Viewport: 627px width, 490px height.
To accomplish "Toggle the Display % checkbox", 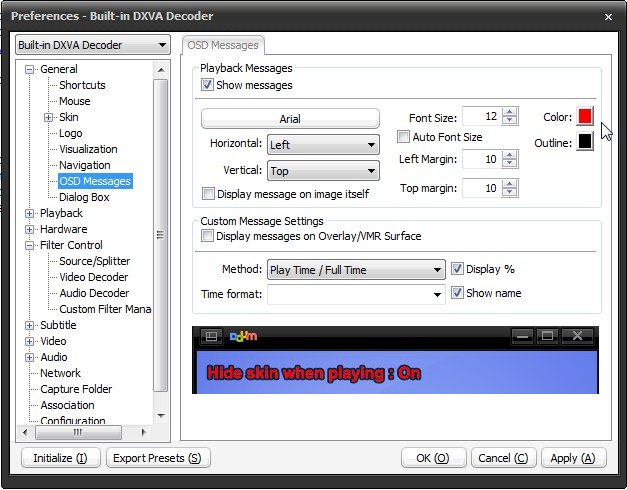I will tap(457, 269).
